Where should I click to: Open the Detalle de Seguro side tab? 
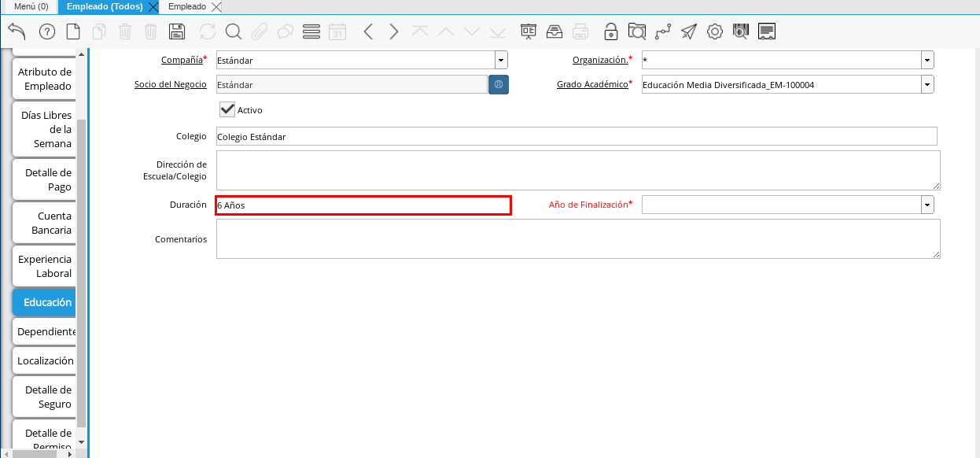[45, 397]
